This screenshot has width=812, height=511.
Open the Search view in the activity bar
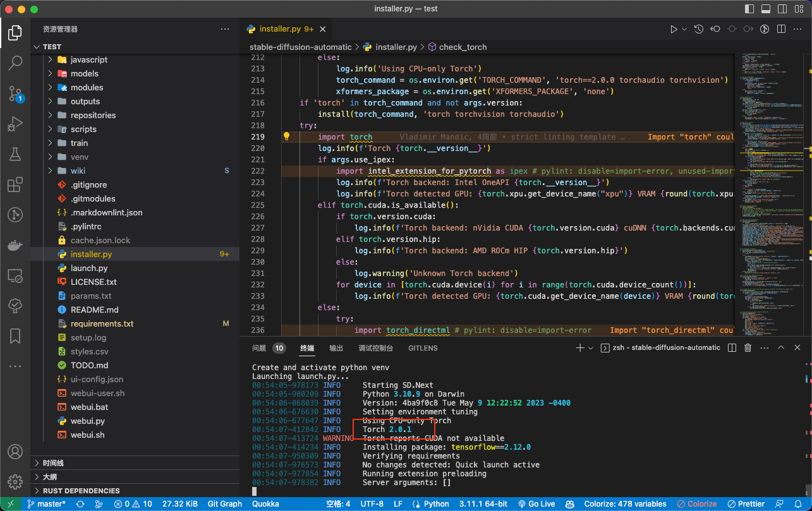(x=15, y=63)
